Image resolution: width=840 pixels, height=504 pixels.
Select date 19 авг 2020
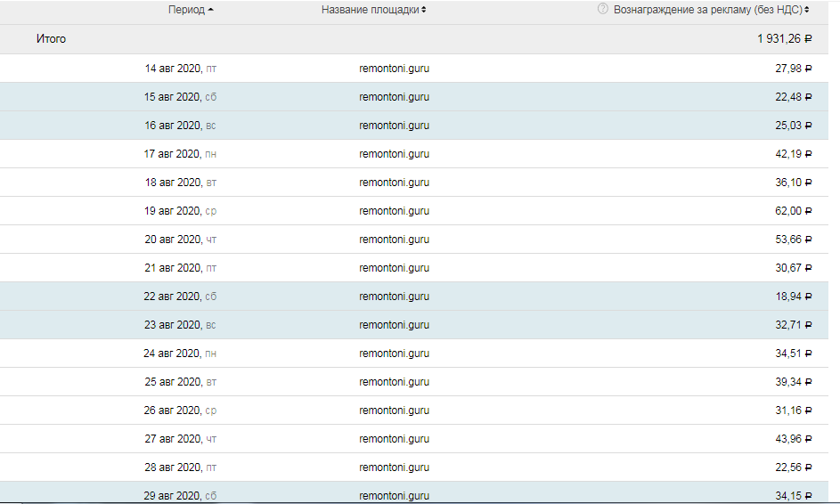click(x=172, y=210)
